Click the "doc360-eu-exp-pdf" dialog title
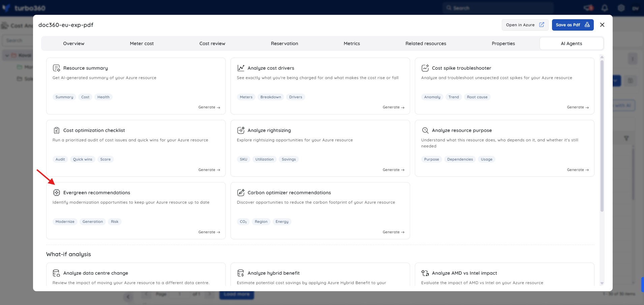This screenshot has width=644, height=305. (x=66, y=25)
